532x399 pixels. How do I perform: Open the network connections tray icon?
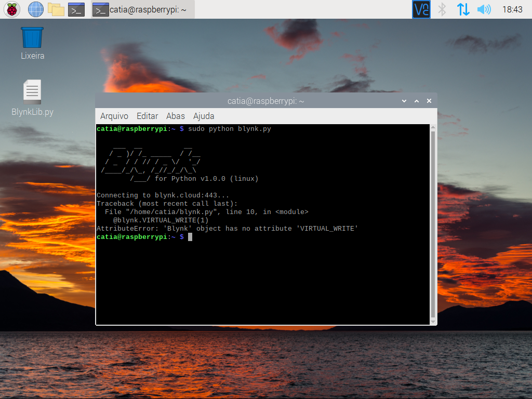(463, 9)
